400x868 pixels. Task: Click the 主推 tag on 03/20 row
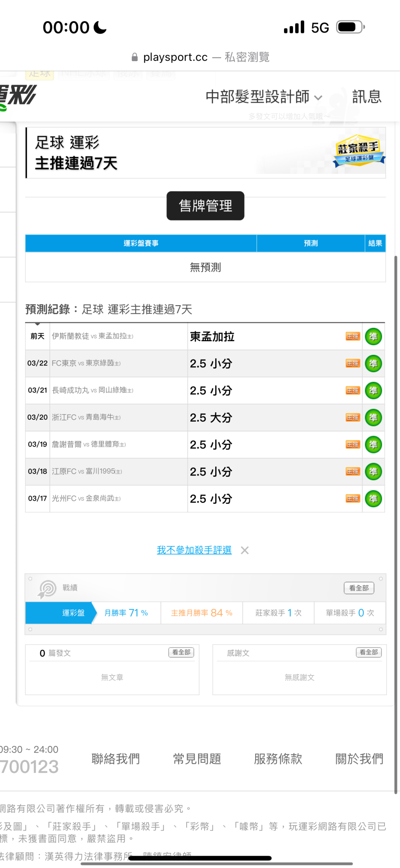point(353,418)
